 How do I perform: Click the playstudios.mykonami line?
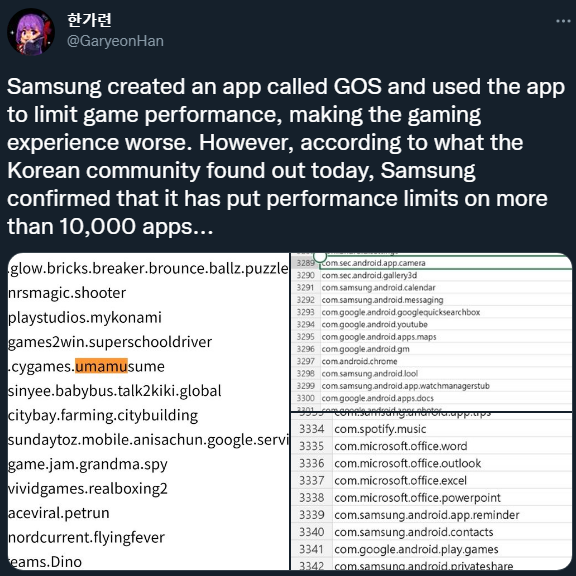coord(84,317)
